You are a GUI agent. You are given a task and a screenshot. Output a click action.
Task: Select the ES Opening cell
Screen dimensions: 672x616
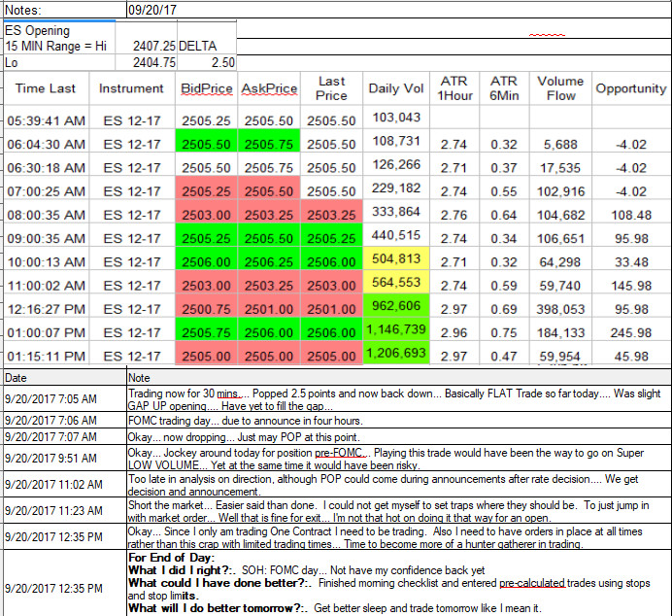59,30
